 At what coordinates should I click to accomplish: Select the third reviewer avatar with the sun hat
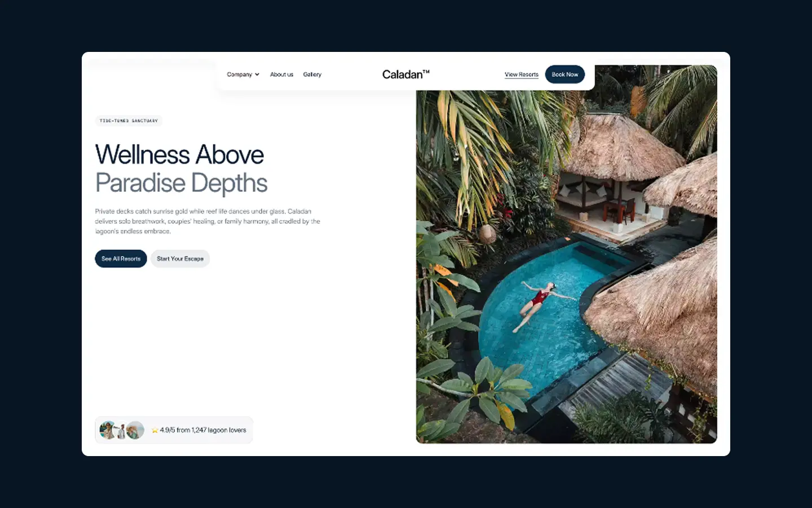point(135,430)
